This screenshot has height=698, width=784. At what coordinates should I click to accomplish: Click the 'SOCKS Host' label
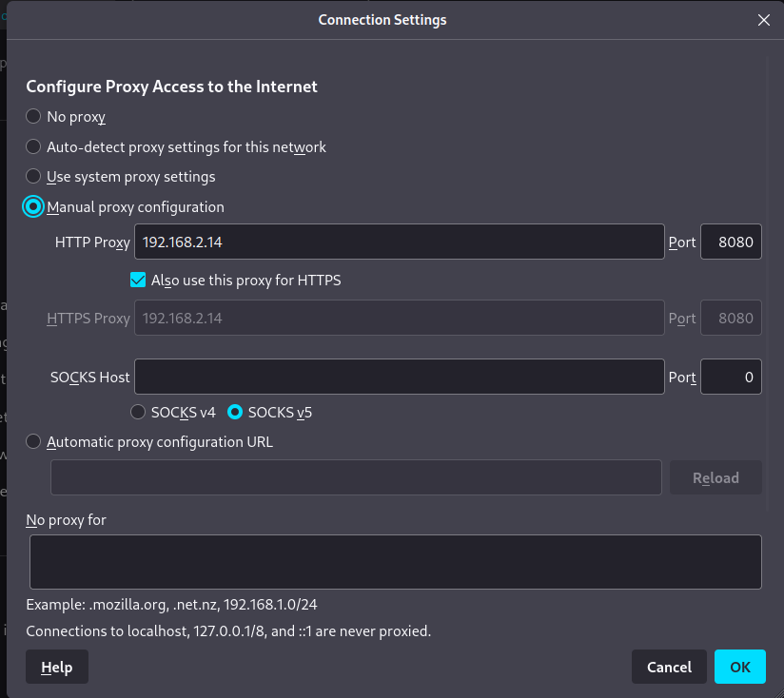(x=90, y=378)
